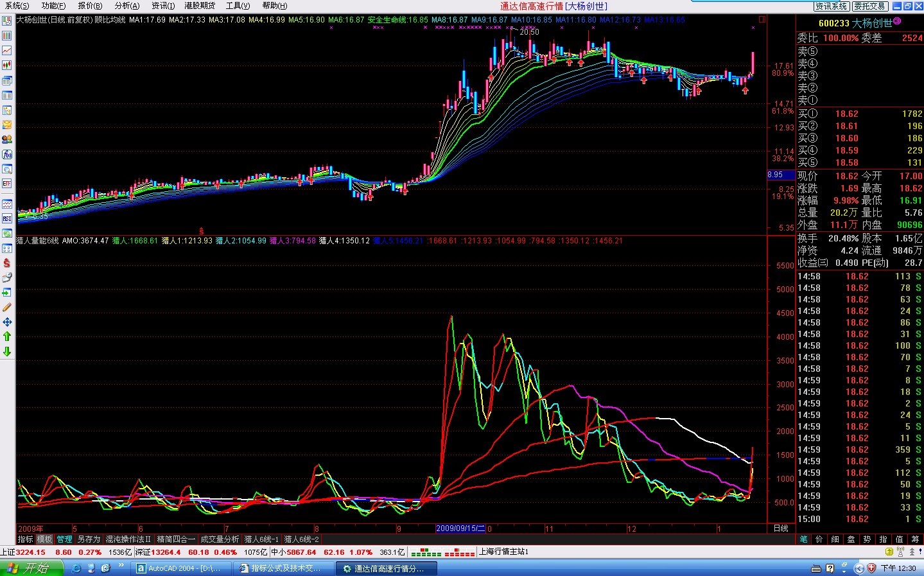Viewport: 924px width, 576px height.
Task: Select the pencil drawing tool icon
Action: [x=7, y=307]
